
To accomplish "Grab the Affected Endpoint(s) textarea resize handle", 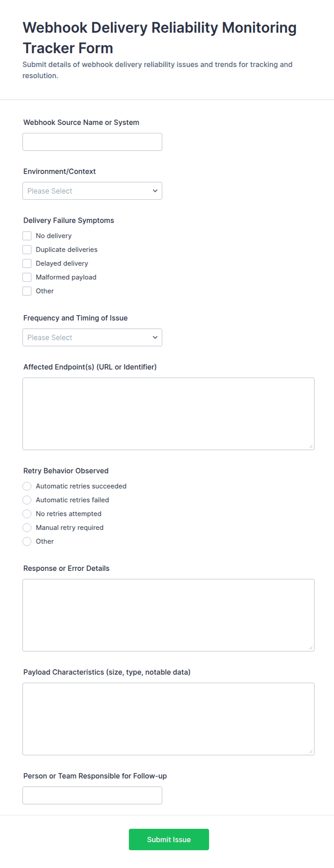I will (x=311, y=446).
